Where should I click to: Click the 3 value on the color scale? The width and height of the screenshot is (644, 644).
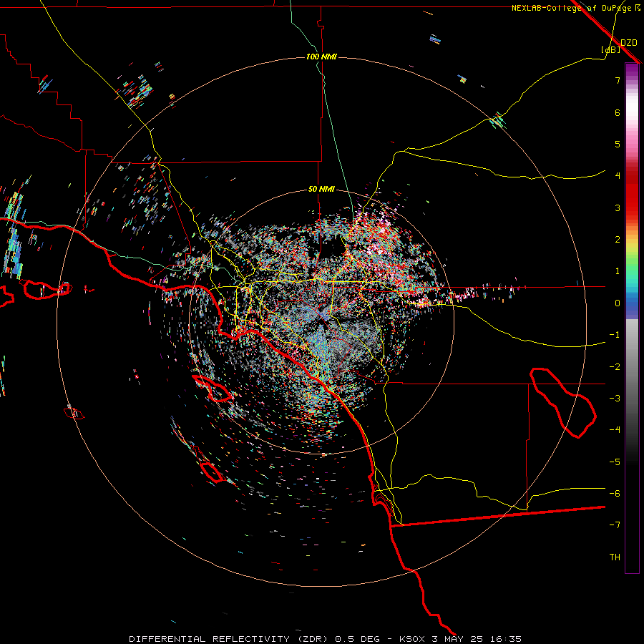click(x=618, y=208)
